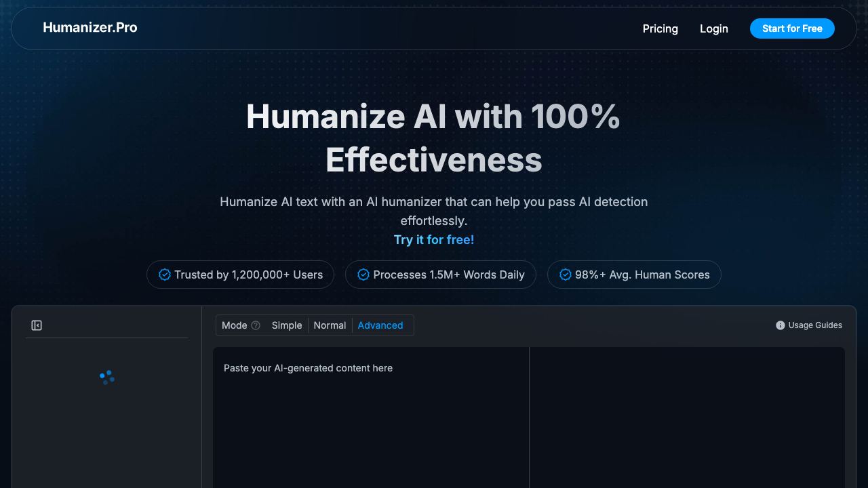Screen dimensions: 868x488
Task: Click the Mode label
Action: click(x=234, y=325)
